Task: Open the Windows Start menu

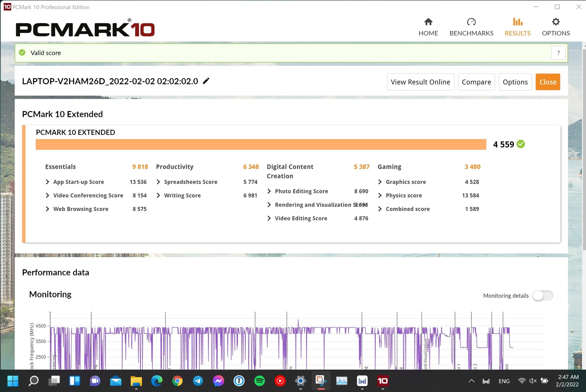Action: point(13,381)
